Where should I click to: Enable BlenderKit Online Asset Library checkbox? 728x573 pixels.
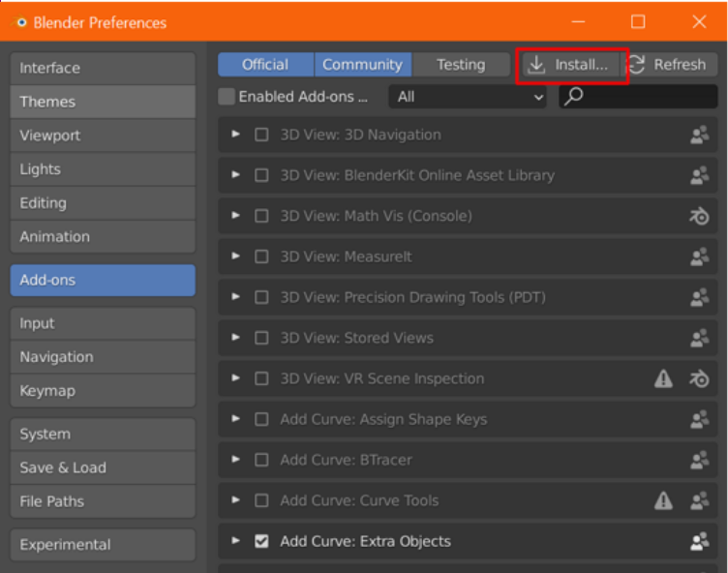click(x=261, y=175)
